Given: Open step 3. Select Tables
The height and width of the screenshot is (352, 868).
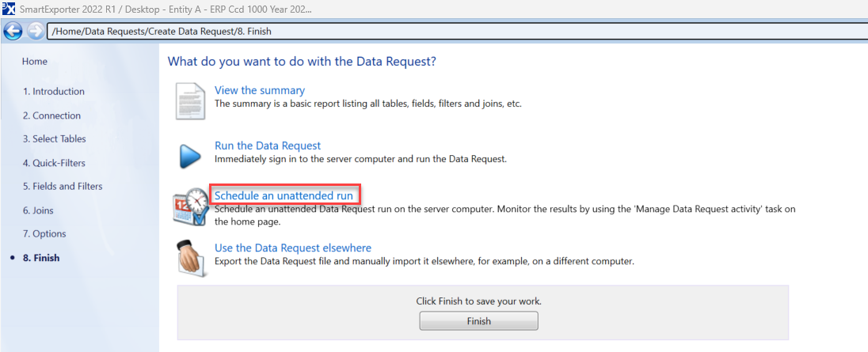Looking at the screenshot, I should [x=55, y=139].
